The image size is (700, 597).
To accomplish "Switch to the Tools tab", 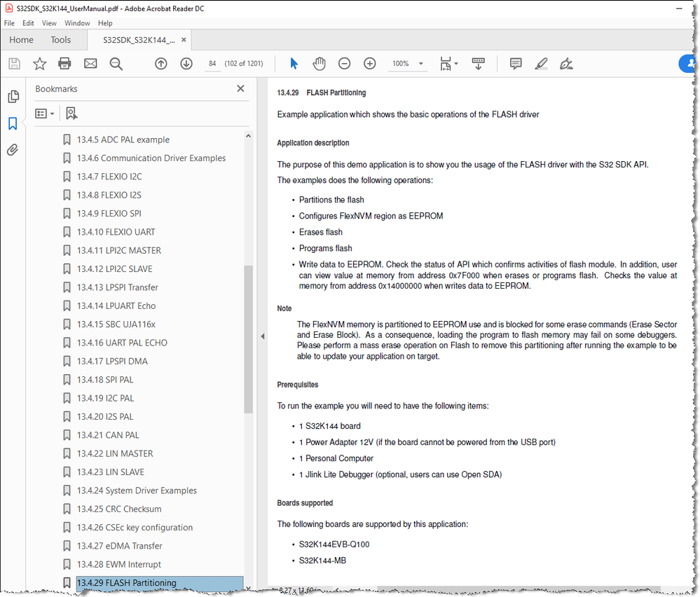I will pos(61,40).
